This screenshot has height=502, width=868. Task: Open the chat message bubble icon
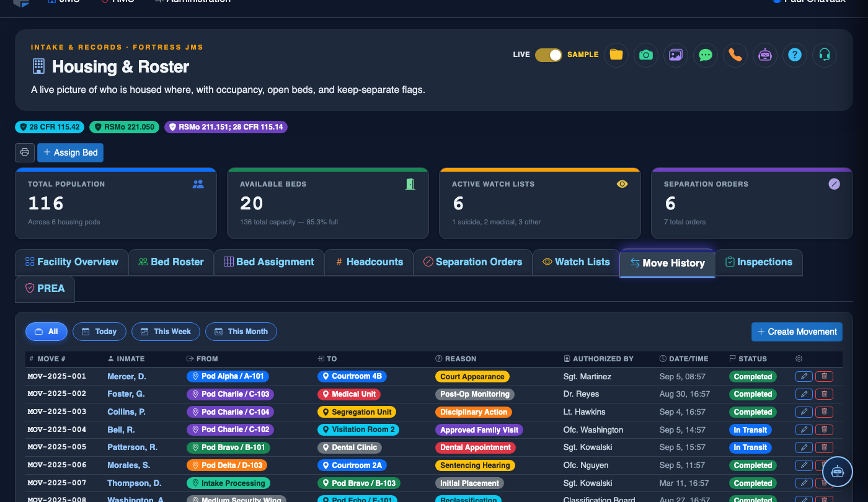[x=706, y=55]
